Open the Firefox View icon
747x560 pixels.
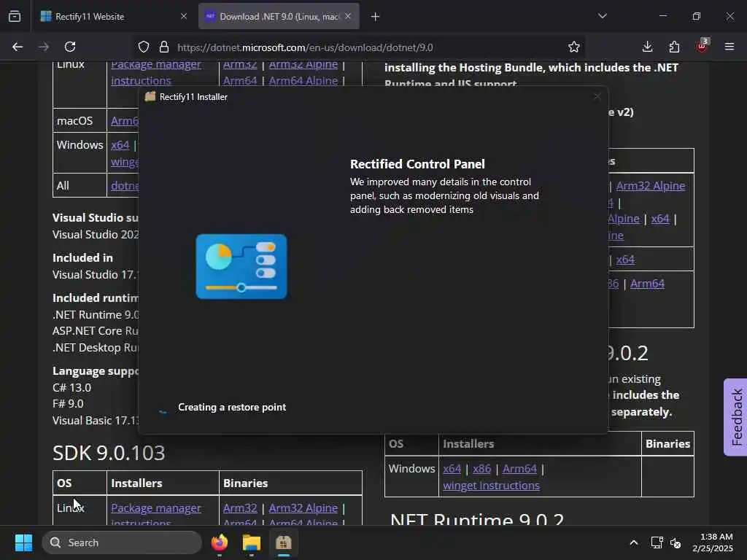(x=15, y=16)
